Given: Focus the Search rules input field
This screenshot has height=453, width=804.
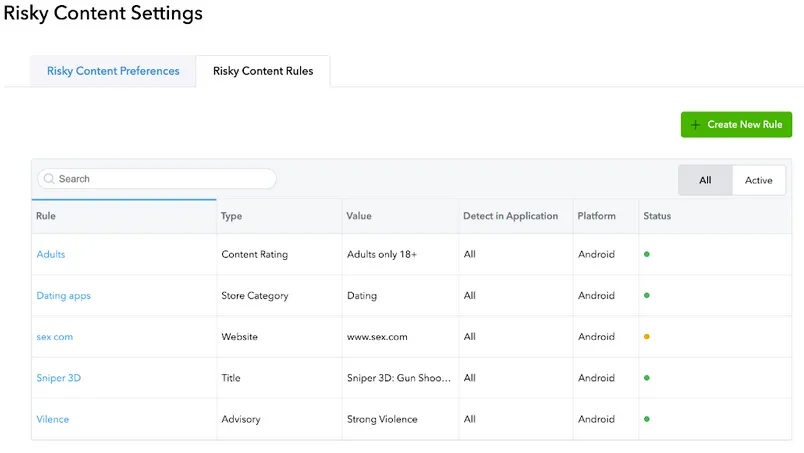Looking at the screenshot, I should (x=157, y=179).
